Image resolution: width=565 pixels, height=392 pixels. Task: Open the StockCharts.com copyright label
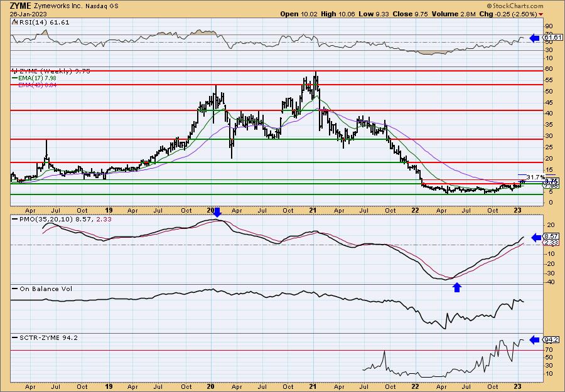point(515,6)
